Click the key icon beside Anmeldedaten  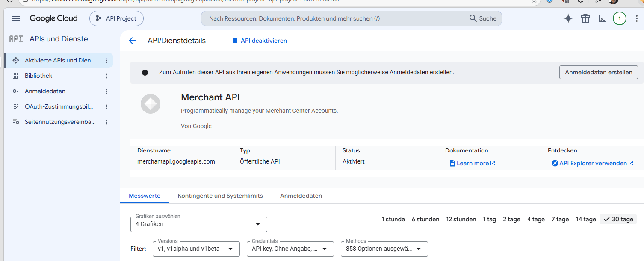click(16, 91)
